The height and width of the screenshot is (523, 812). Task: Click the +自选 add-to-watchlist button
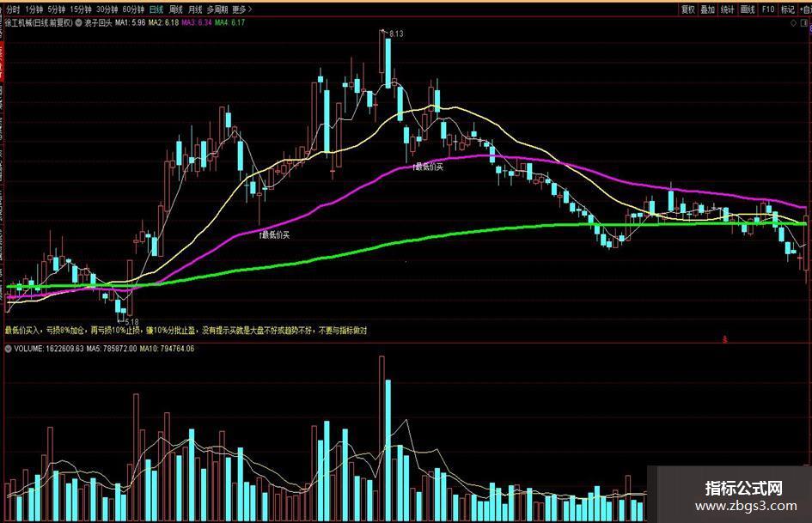805,9
